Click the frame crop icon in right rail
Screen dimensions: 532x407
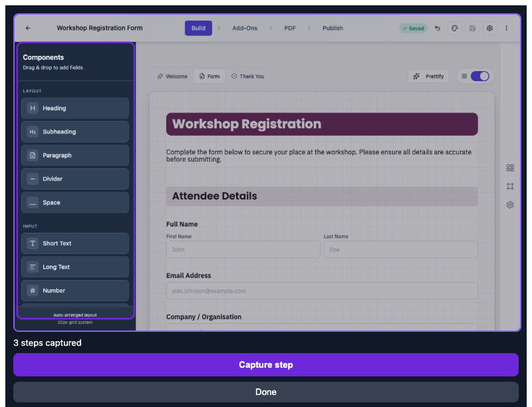pyautogui.click(x=510, y=186)
